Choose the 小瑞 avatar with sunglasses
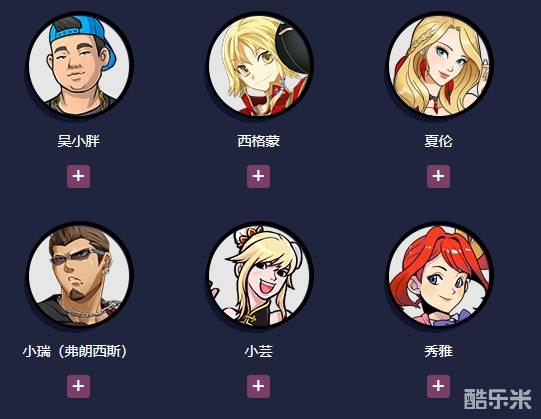541x419 pixels. (x=79, y=275)
